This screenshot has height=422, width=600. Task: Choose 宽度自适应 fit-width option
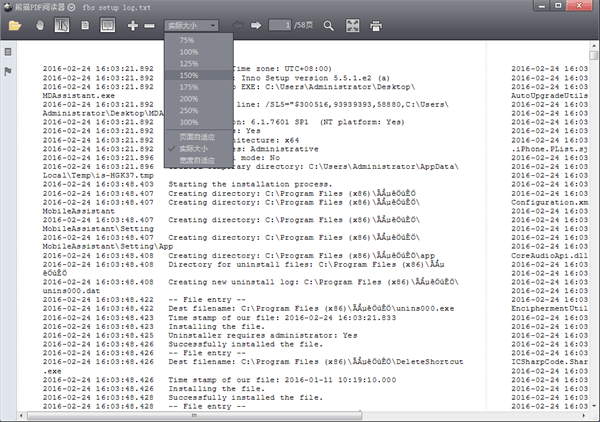click(x=196, y=160)
